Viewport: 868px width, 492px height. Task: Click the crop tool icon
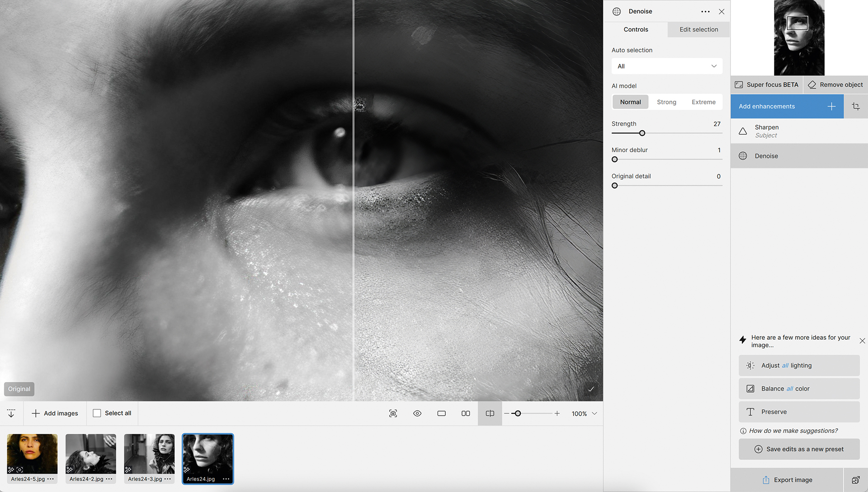(856, 107)
